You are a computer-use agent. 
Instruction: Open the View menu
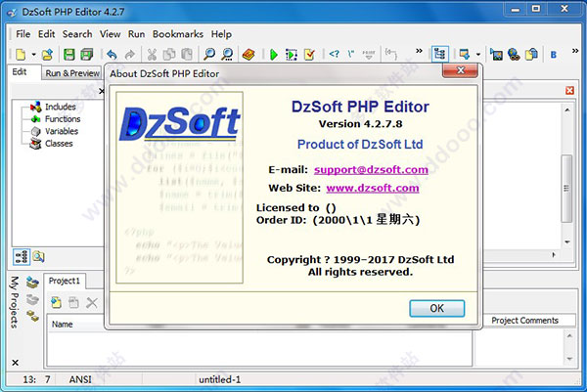tap(110, 34)
